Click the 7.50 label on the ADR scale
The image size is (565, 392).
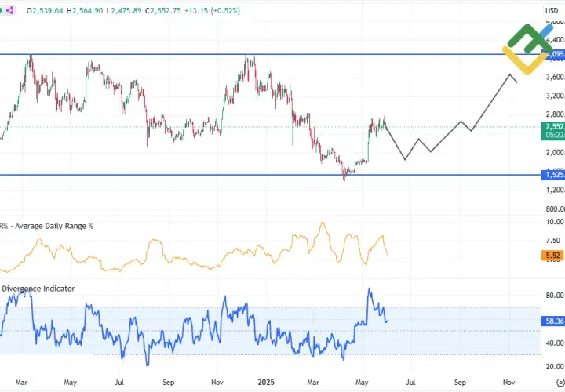[x=553, y=241]
